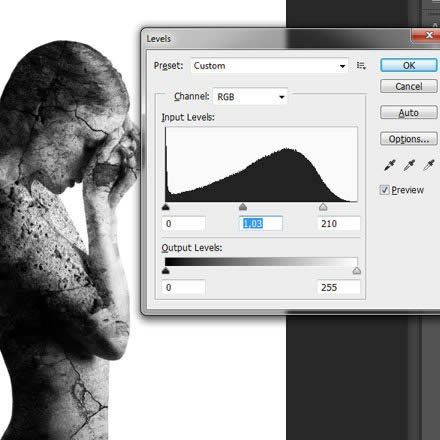
Task: Open the Channel dropdown showing RGB
Action: pyautogui.click(x=250, y=97)
